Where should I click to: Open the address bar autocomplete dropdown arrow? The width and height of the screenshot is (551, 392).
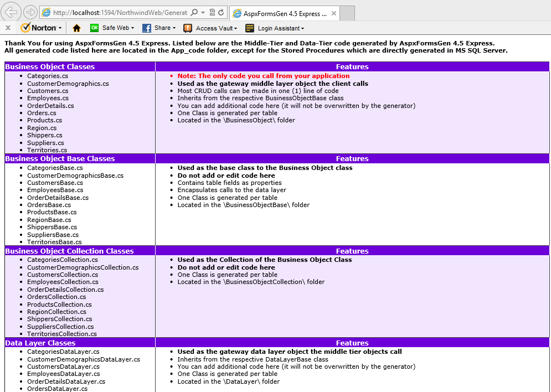(x=203, y=13)
